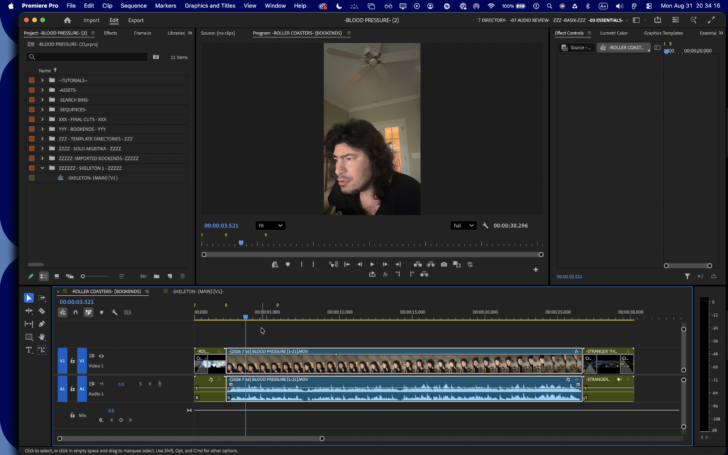Open the Sequence menu
Image resolution: width=728 pixels, height=455 pixels.
click(133, 6)
